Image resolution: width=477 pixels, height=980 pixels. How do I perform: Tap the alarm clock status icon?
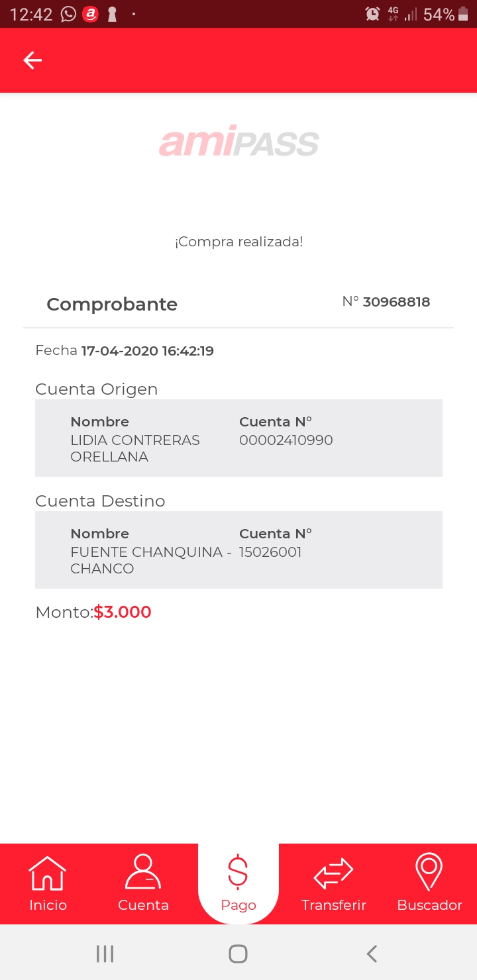[x=372, y=14]
